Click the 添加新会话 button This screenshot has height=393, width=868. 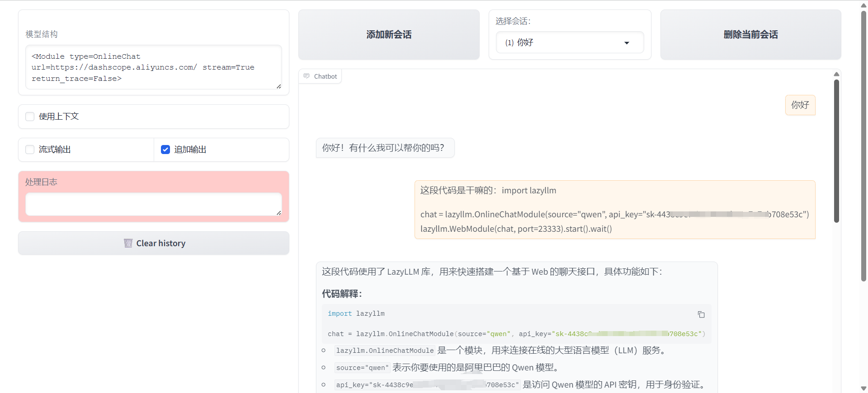click(x=389, y=35)
